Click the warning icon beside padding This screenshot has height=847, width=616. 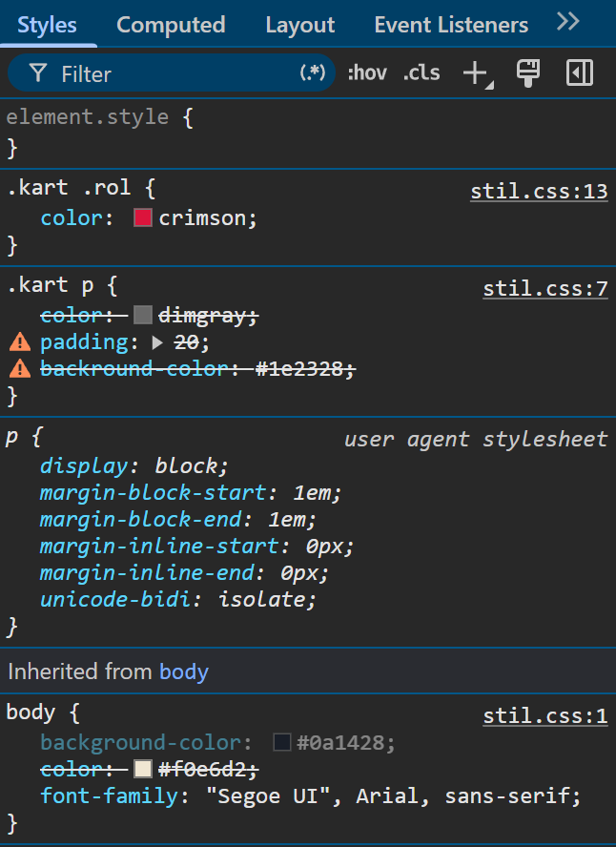(x=20, y=341)
